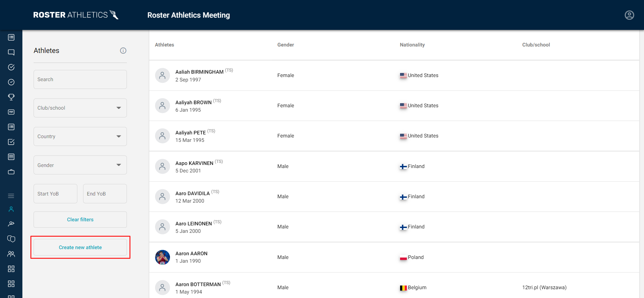Click birth date 12 Mar 2000

pos(190,201)
